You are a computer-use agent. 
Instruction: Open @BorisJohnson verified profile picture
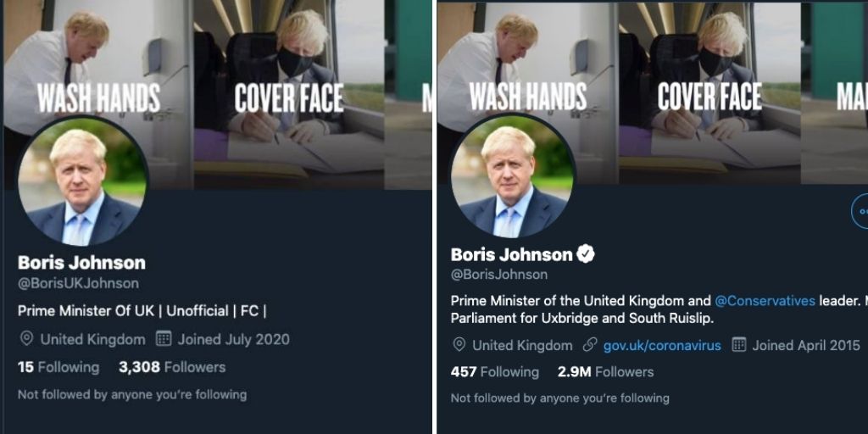click(511, 175)
